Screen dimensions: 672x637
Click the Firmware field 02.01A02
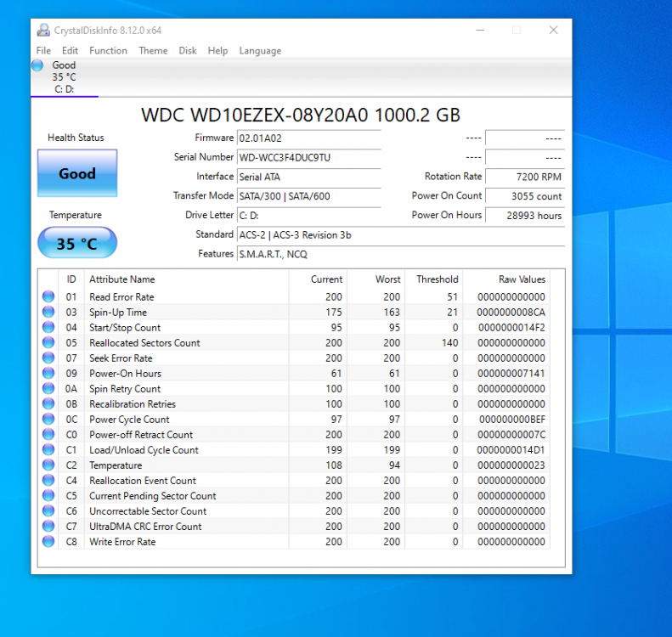(308, 138)
